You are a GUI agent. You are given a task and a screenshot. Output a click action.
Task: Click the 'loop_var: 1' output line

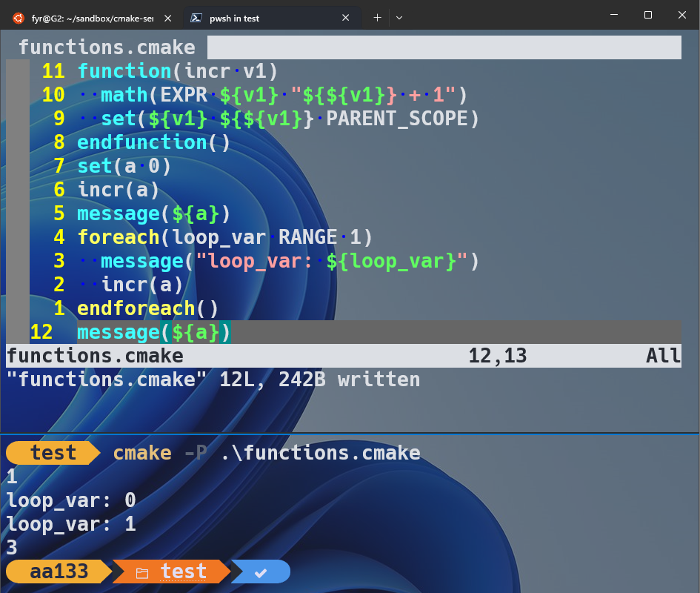71,524
